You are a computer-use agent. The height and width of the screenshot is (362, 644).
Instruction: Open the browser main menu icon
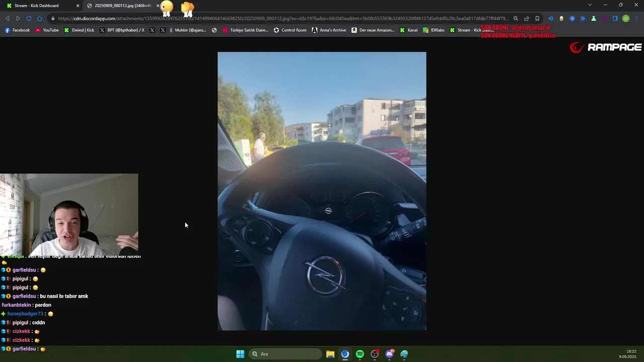(x=636, y=19)
